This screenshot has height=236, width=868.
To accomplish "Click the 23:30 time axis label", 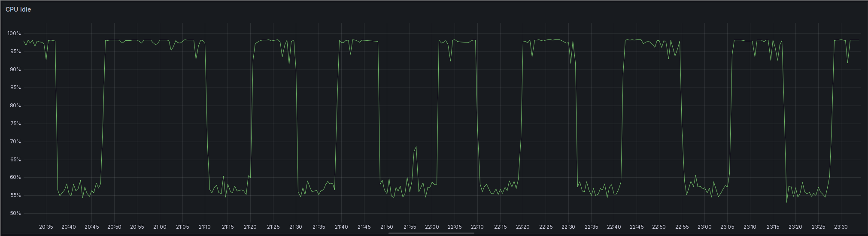I will pos(841,227).
